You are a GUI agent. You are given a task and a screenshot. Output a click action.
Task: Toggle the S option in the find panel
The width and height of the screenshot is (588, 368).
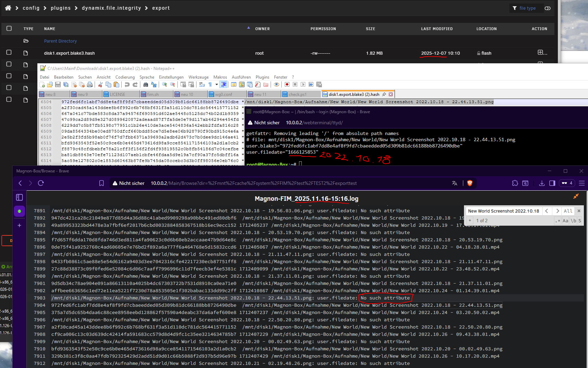[580, 221]
